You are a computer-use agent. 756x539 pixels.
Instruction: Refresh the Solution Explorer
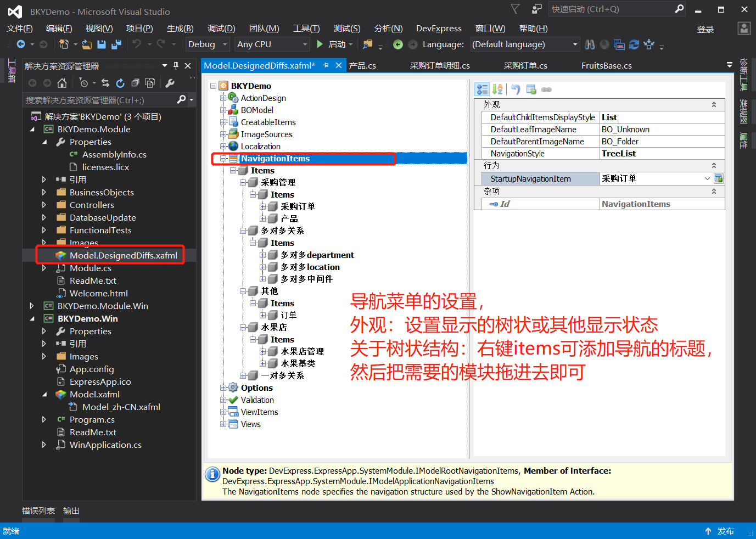pyautogui.click(x=120, y=83)
